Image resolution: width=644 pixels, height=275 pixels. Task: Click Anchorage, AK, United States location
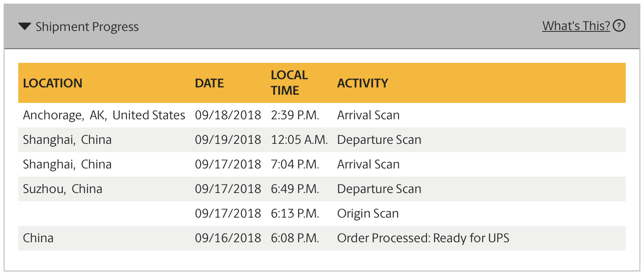tap(104, 115)
